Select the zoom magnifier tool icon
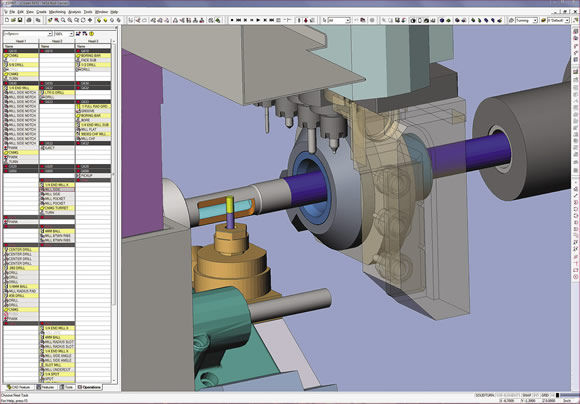This screenshot has width=580, height=404. tap(63, 20)
